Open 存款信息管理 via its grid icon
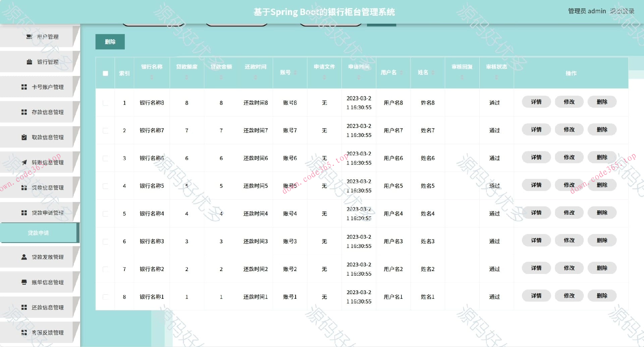 (x=23, y=112)
